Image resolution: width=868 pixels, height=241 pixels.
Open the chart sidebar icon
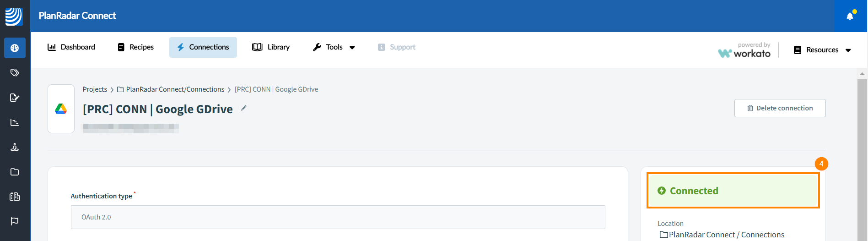[15, 122]
